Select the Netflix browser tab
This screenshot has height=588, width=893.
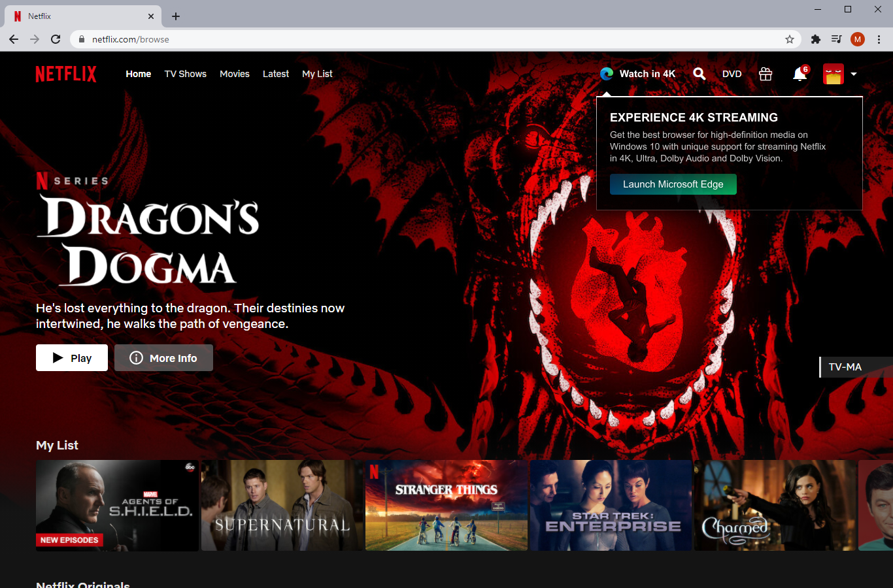[82, 16]
